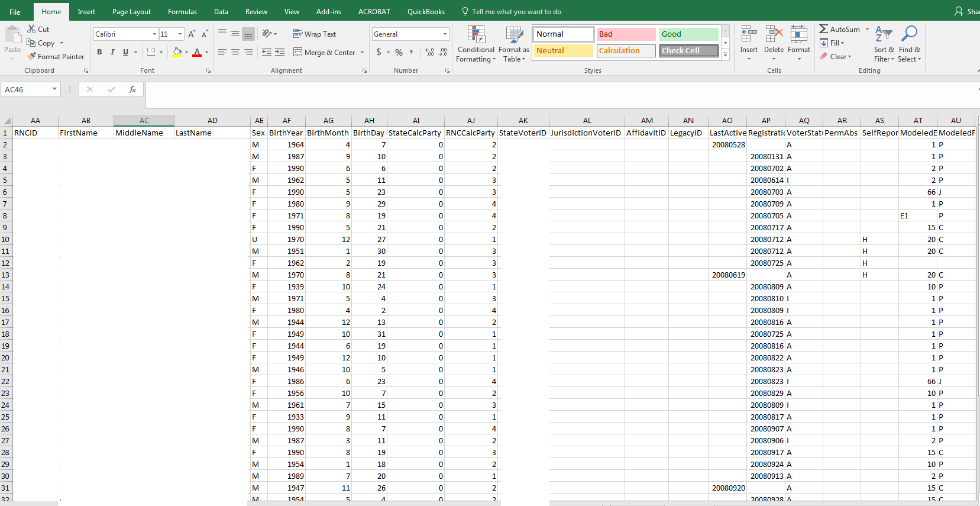The image size is (980, 506).
Task: Apply Percent Style formatting
Action: coord(399,52)
